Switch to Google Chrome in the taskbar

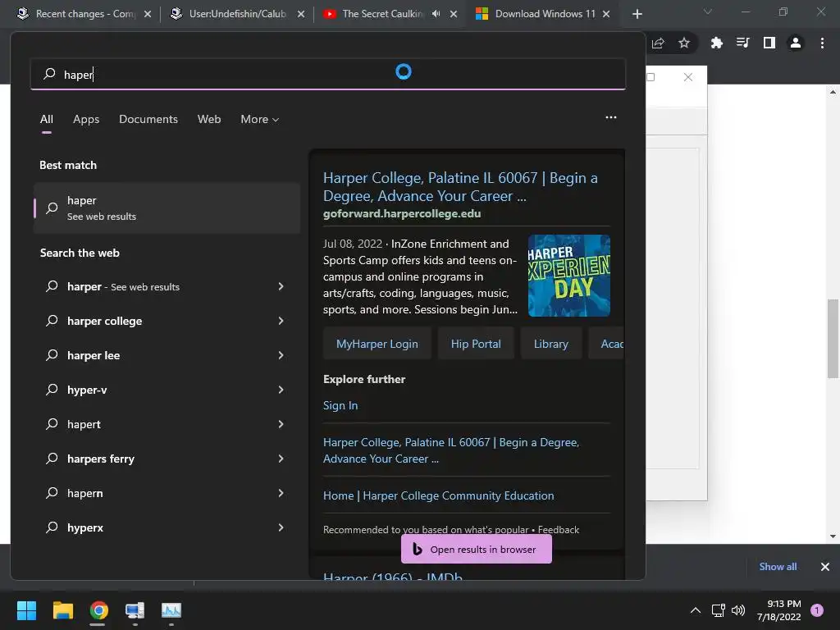(98, 610)
